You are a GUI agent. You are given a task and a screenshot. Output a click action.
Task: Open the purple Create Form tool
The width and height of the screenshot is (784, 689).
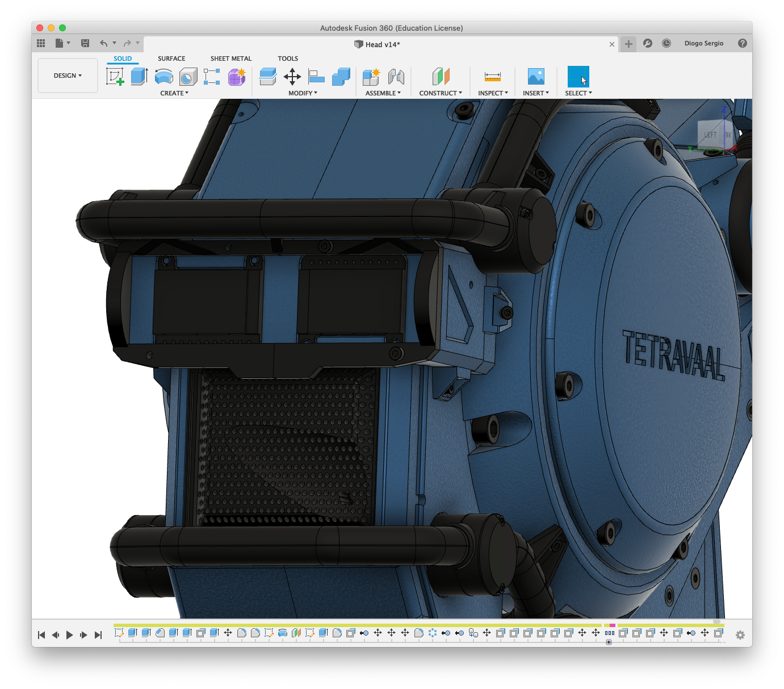237,76
